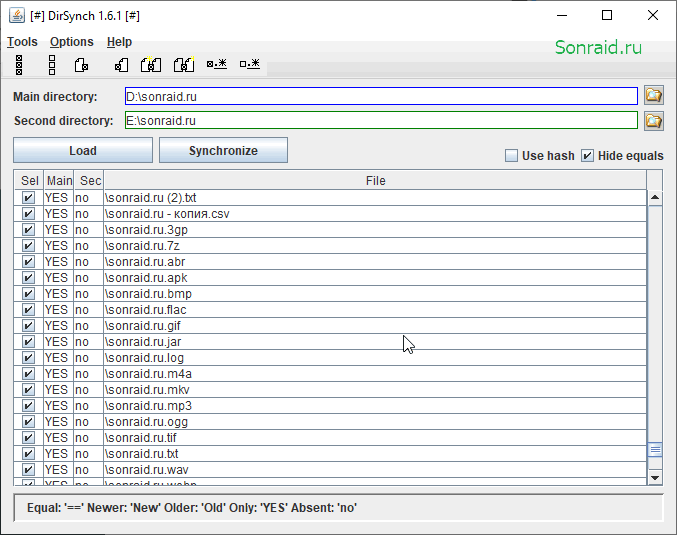Click the Load button
Screen dimensions: 677x535
83,150
